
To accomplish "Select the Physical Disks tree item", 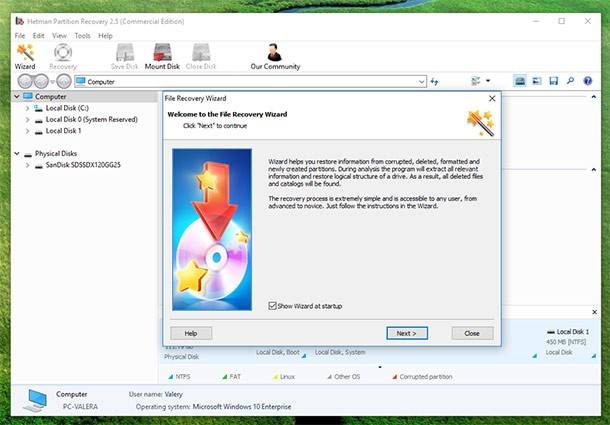I will (56, 153).
